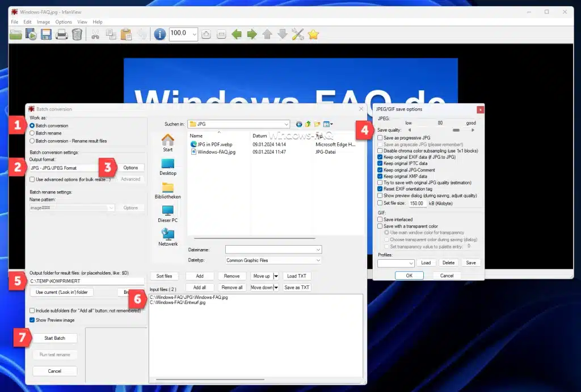Go up one folder level icon
Image resolution: width=581 pixels, height=392 pixels.
tap(308, 124)
